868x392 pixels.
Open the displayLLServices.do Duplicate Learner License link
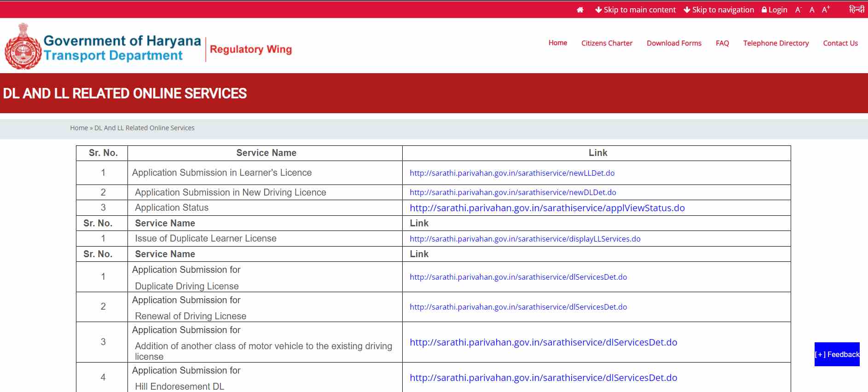click(525, 239)
